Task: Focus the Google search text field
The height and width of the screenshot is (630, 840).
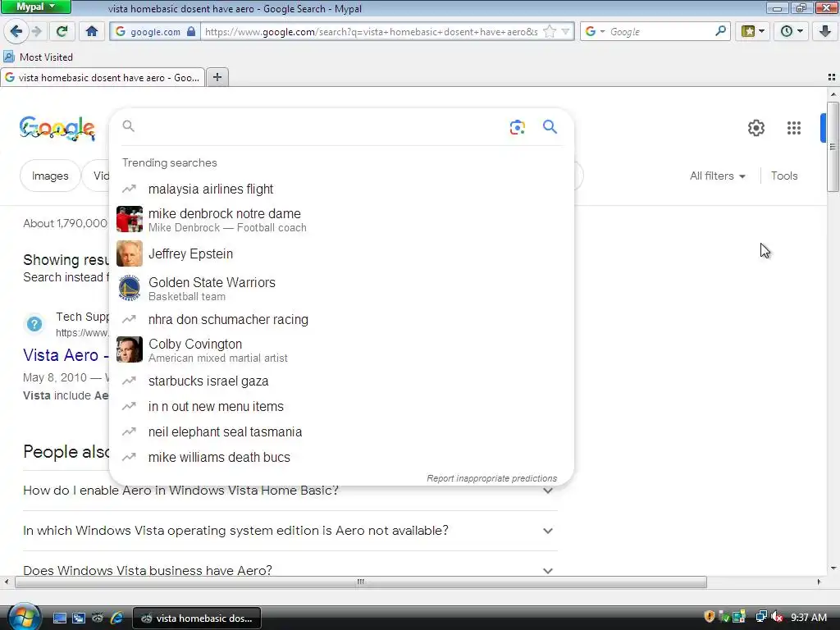Action: point(319,127)
